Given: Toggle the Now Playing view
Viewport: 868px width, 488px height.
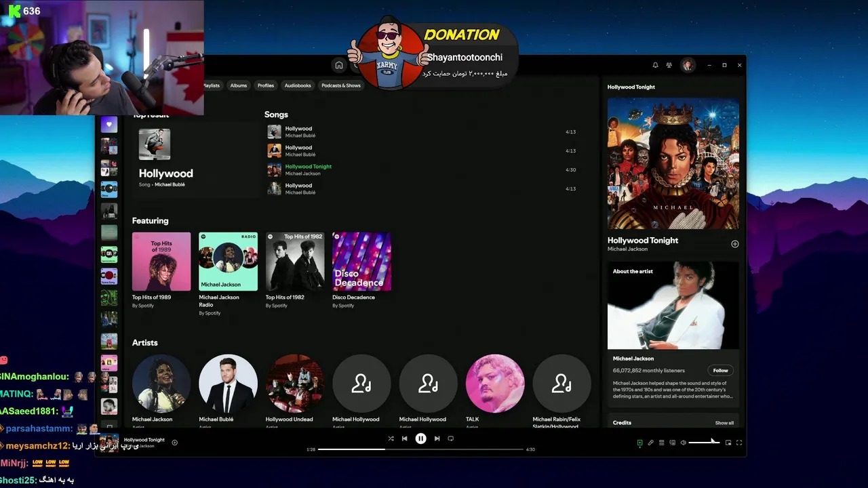Looking at the screenshot, I should [639, 443].
